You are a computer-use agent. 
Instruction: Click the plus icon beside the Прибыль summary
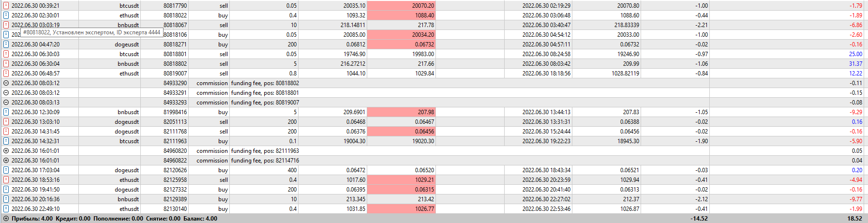[6, 219]
